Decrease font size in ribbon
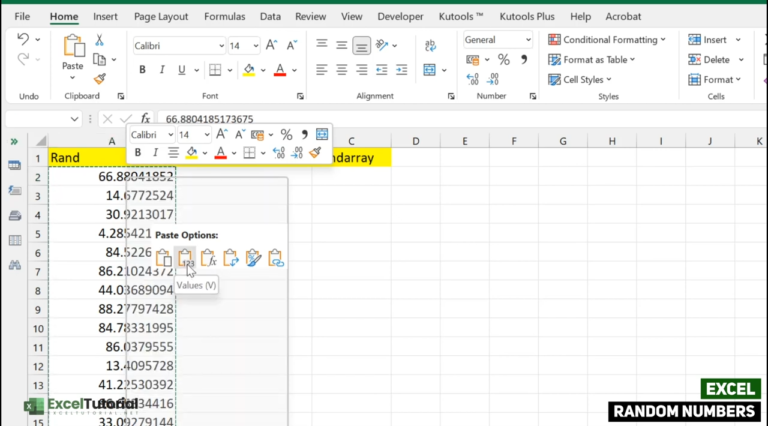Image resolution: width=768 pixels, height=426 pixels. (x=292, y=46)
